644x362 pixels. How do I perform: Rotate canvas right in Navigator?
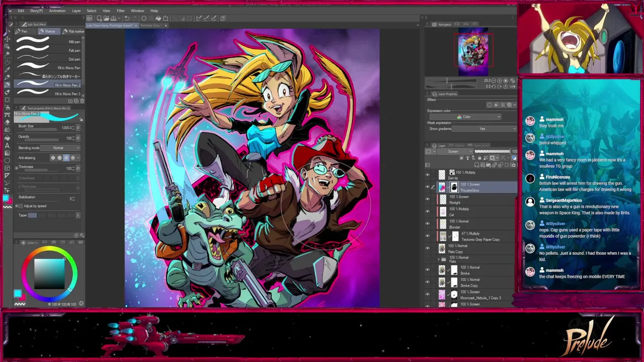(x=500, y=86)
